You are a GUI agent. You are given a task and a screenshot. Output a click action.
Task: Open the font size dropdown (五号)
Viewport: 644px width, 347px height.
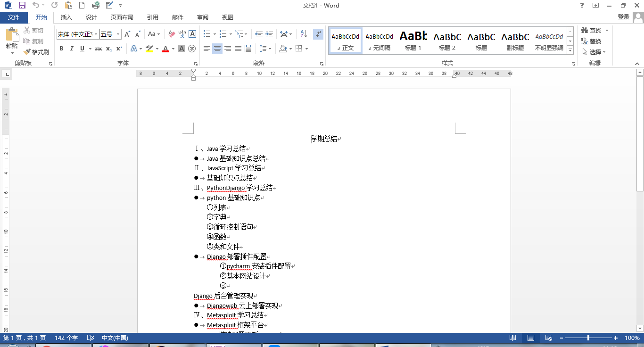point(118,34)
